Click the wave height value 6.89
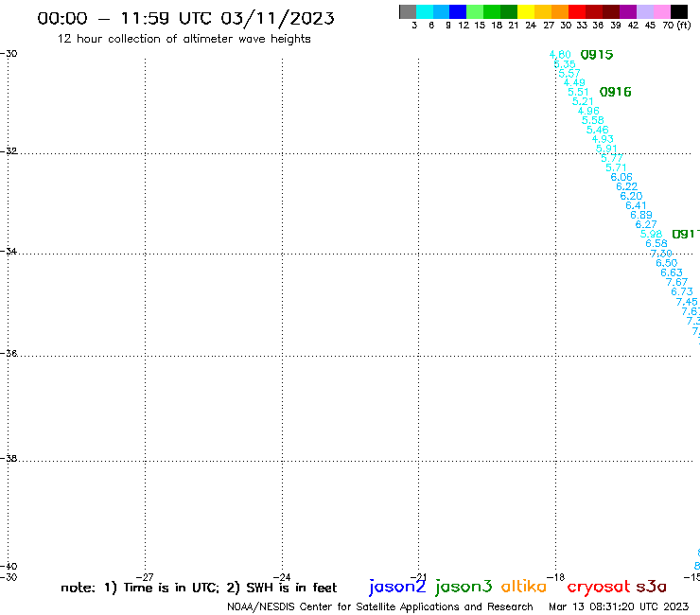This screenshot has width=700, height=615. point(641,215)
